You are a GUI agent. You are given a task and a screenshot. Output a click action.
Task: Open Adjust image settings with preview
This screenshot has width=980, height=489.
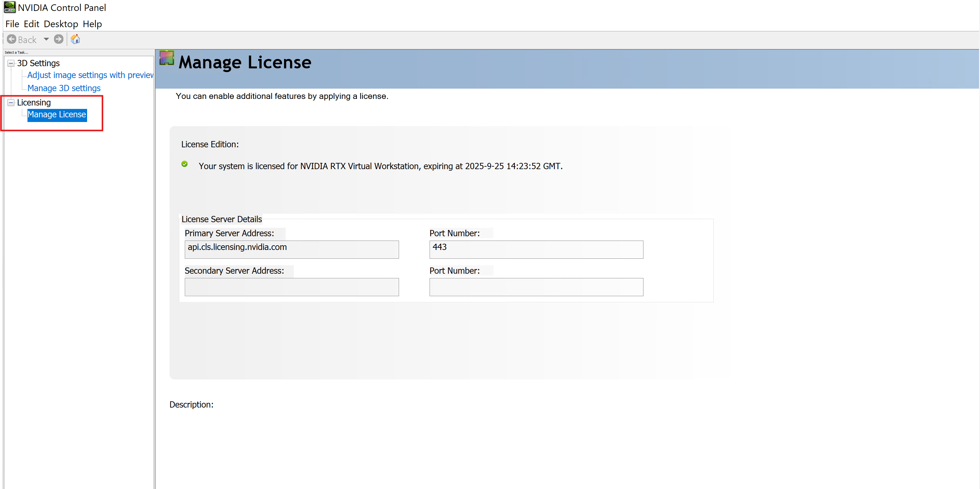pos(90,75)
